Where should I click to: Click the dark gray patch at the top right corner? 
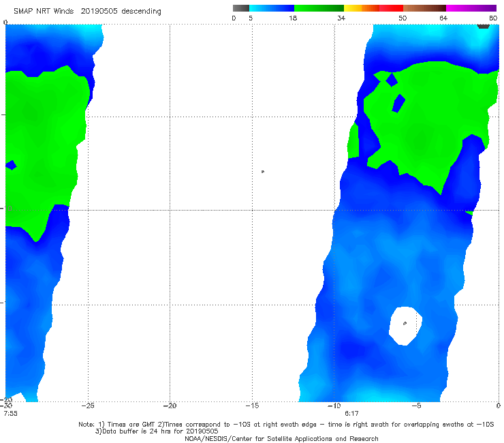click(x=484, y=27)
